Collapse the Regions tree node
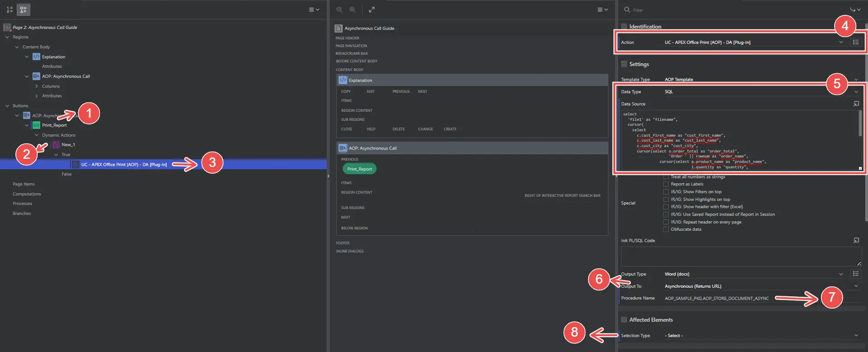 pyautogui.click(x=7, y=37)
